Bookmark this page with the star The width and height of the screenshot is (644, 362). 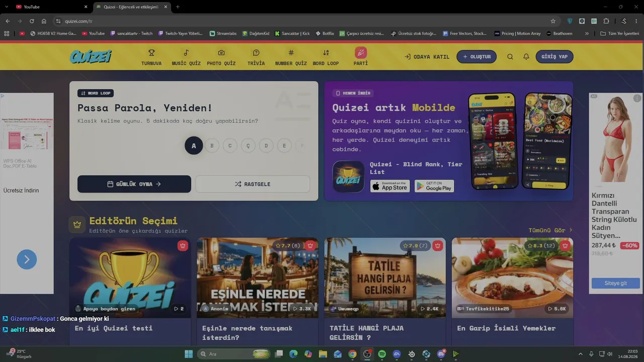tap(553, 21)
